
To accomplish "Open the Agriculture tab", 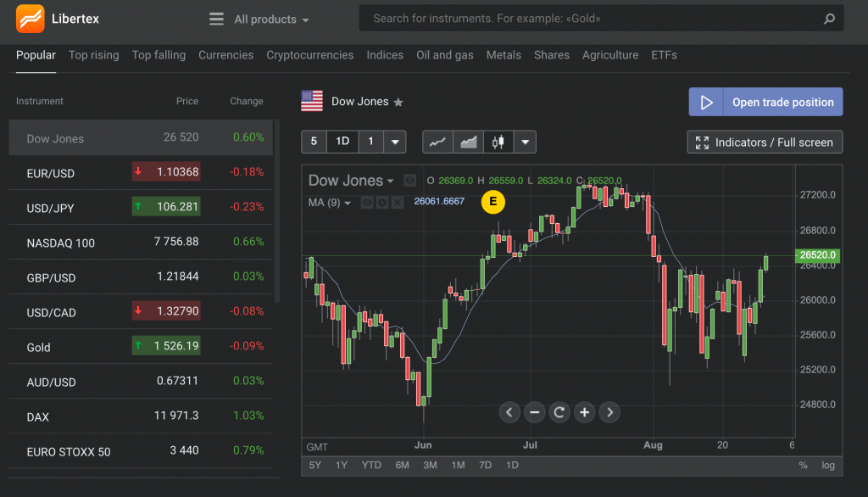I will pyautogui.click(x=610, y=55).
